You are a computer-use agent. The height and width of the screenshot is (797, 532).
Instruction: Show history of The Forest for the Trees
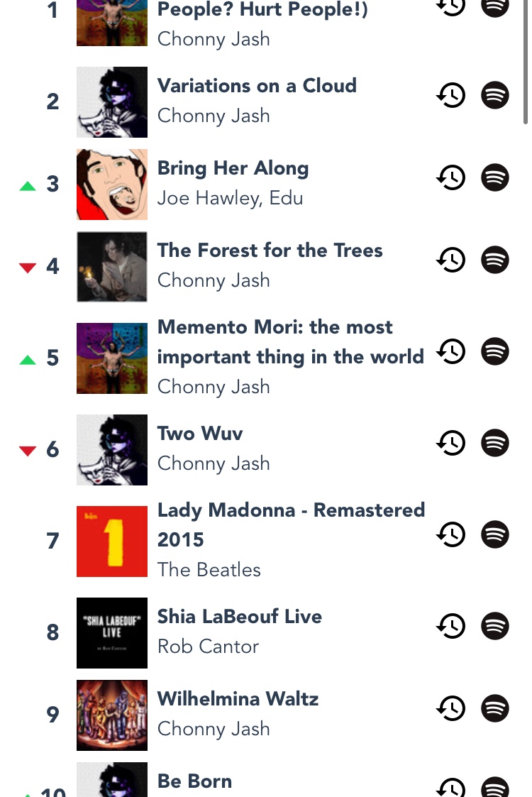pos(451,260)
